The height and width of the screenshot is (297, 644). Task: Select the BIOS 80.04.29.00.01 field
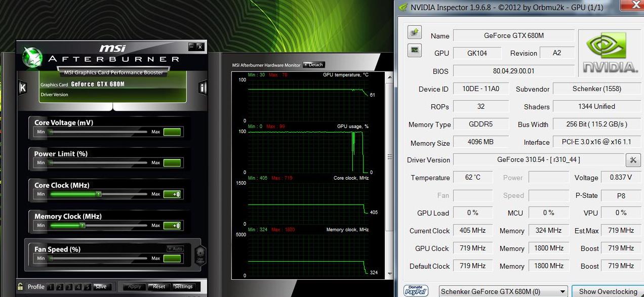[514, 71]
